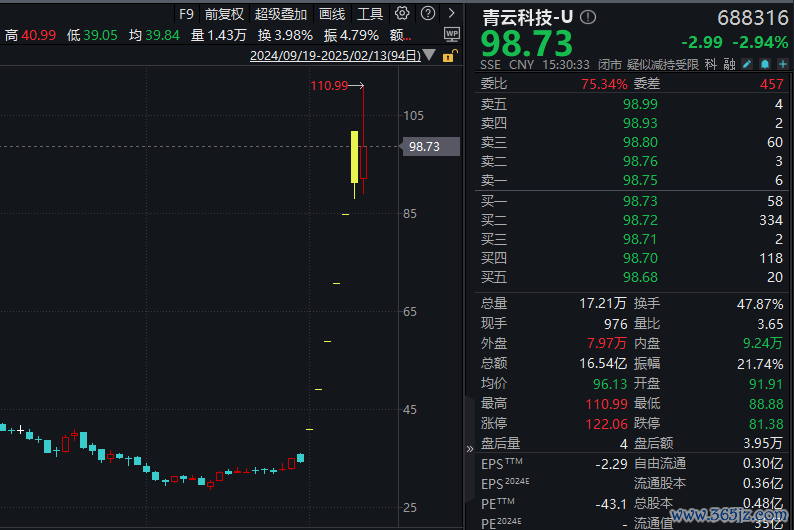
Task: Click 委比 value 75.34%
Action: 604,84
